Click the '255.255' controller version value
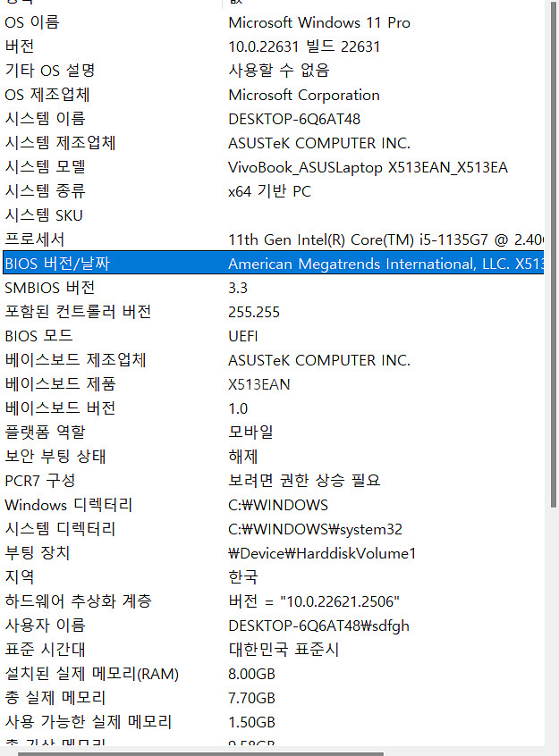The image size is (559, 756). 254,312
